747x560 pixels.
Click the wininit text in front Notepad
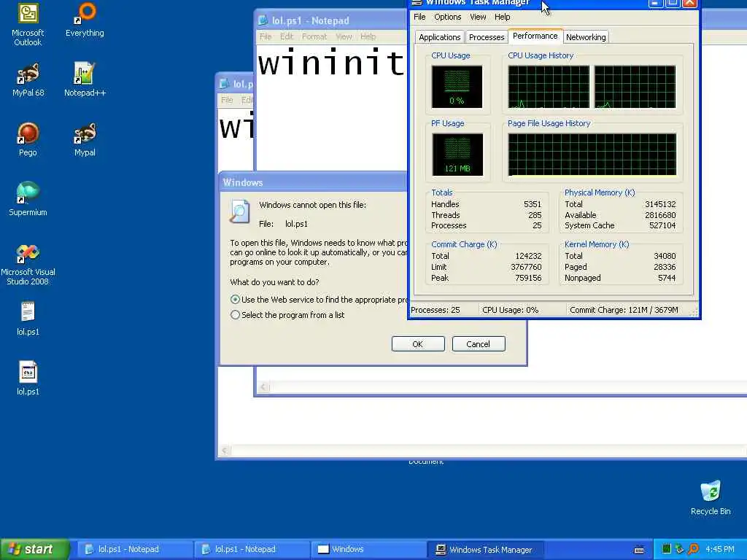pos(330,63)
